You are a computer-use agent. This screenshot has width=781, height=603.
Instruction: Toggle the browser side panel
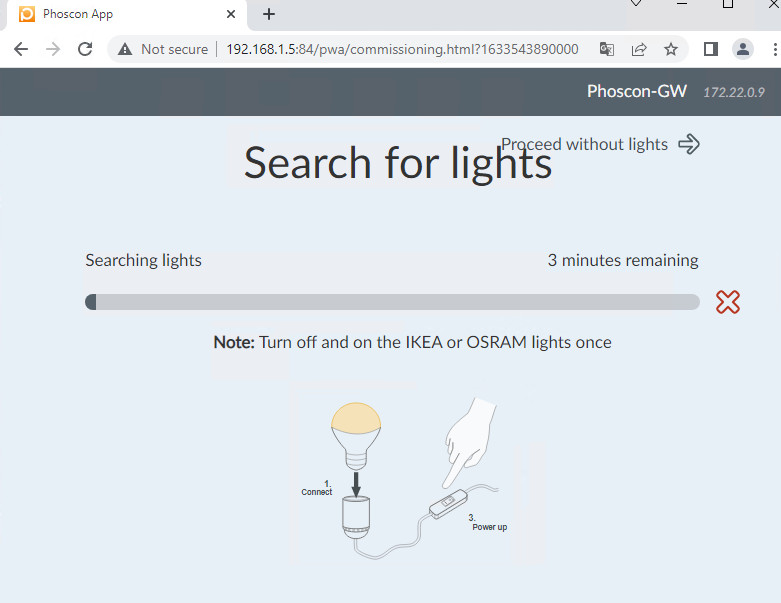pyautogui.click(x=711, y=49)
